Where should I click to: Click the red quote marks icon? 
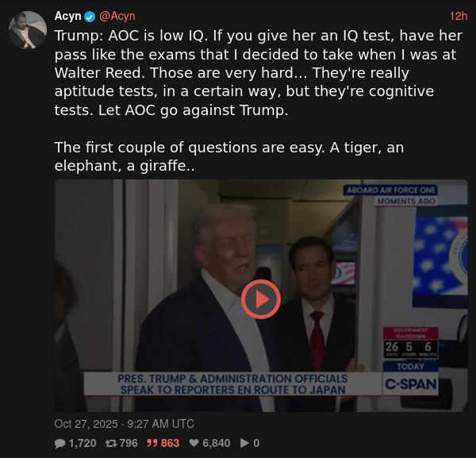[x=152, y=443]
